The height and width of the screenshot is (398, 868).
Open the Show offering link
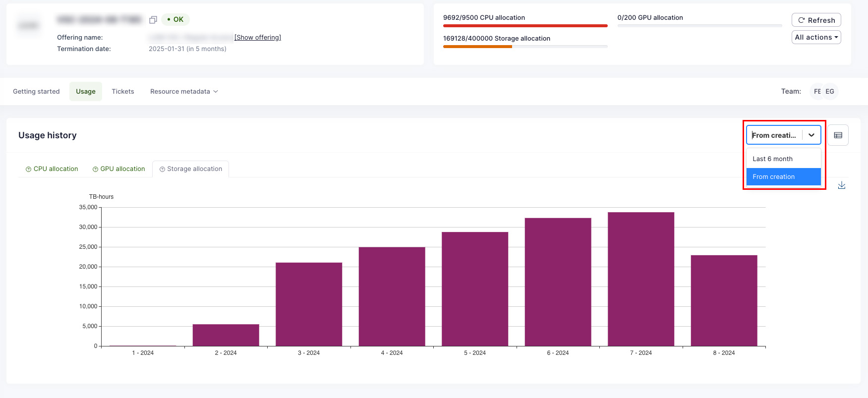[257, 38]
